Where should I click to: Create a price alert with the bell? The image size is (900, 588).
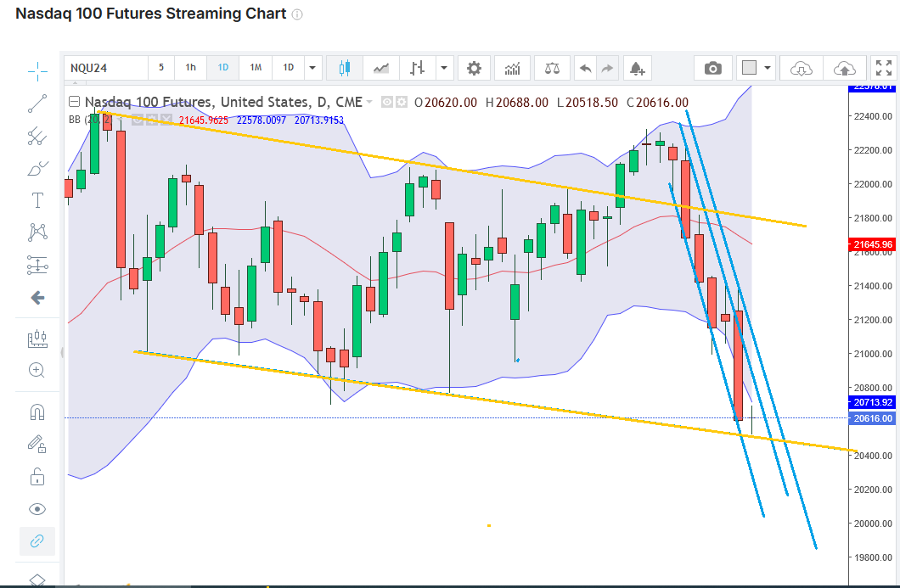pyautogui.click(x=637, y=68)
